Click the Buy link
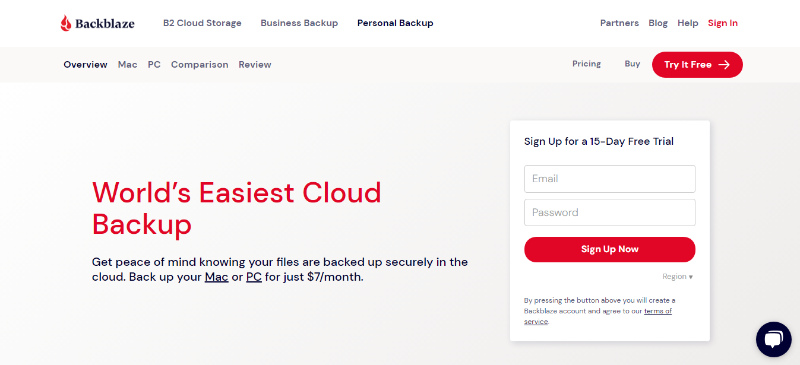 coord(632,64)
